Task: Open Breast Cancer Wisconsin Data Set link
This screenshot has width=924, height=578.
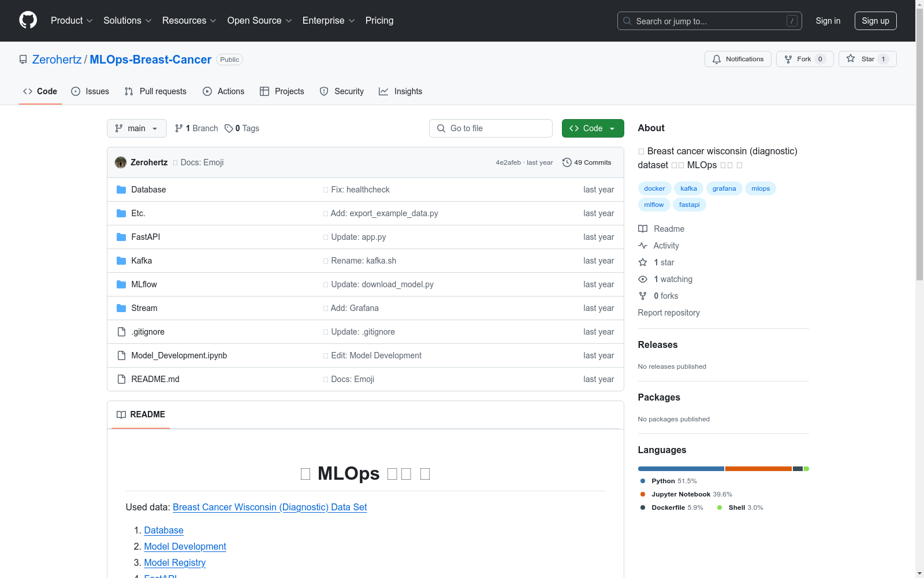Action: pyautogui.click(x=270, y=507)
